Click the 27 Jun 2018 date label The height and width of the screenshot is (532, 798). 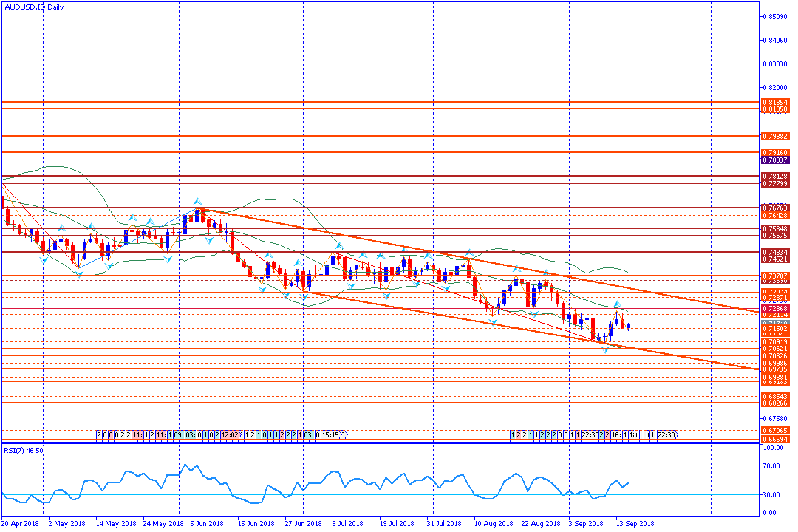point(304,523)
